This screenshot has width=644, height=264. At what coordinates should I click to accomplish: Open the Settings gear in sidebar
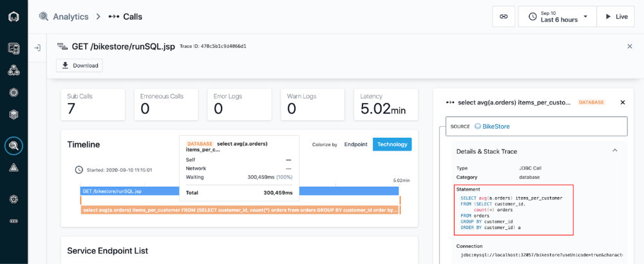click(14, 199)
